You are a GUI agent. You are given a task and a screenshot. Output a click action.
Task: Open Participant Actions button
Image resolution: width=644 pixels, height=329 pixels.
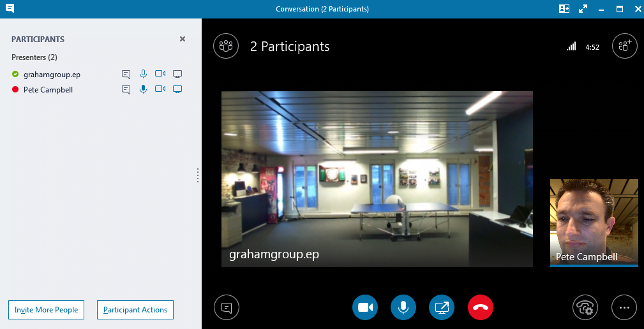click(x=135, y=310)
